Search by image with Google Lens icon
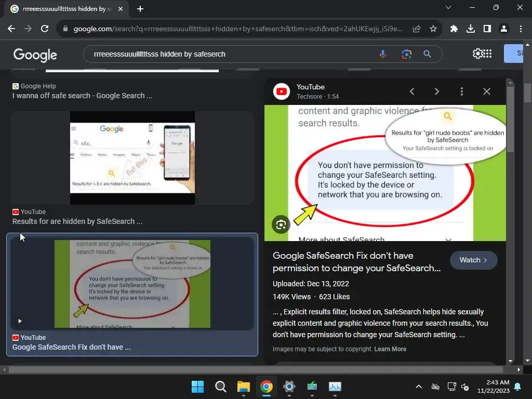This screenshot has height=399, width=532. [406, 54]
